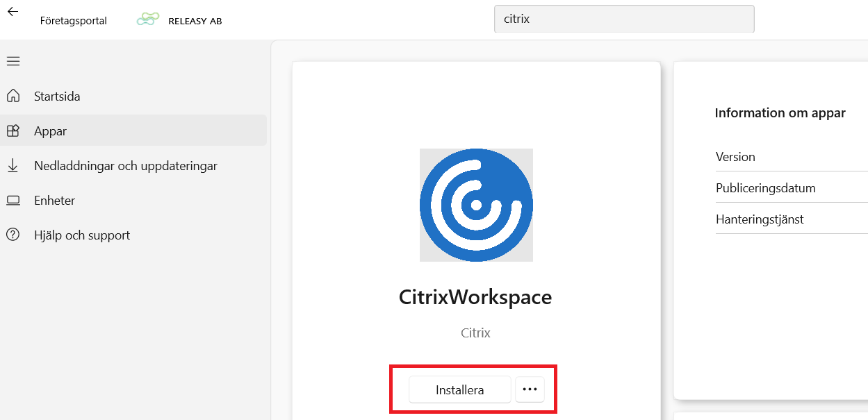
Task: Click the Enheter laptop icon
Action: 13,200
